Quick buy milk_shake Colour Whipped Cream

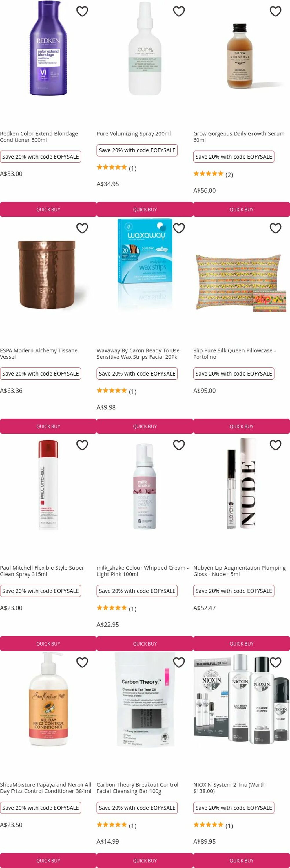coord(145,643)
